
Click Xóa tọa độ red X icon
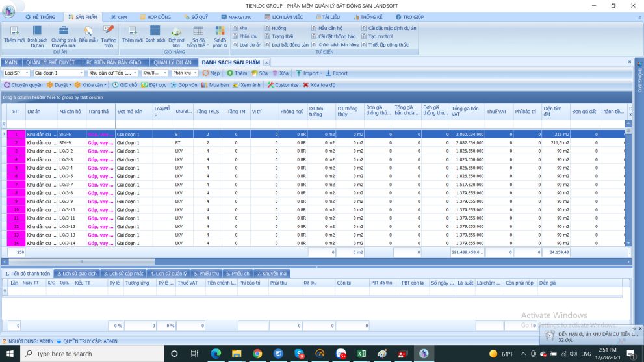coord(306,85)
